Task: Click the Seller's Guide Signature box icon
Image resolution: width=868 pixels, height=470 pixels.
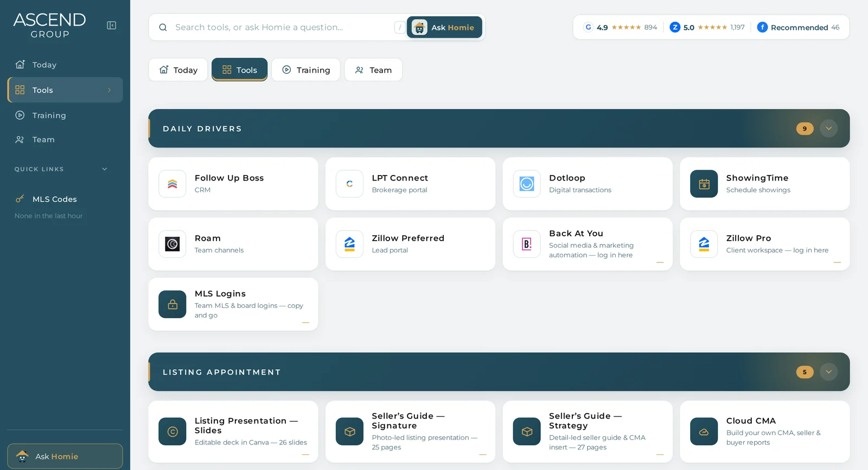Action: [x=349, y=432]
